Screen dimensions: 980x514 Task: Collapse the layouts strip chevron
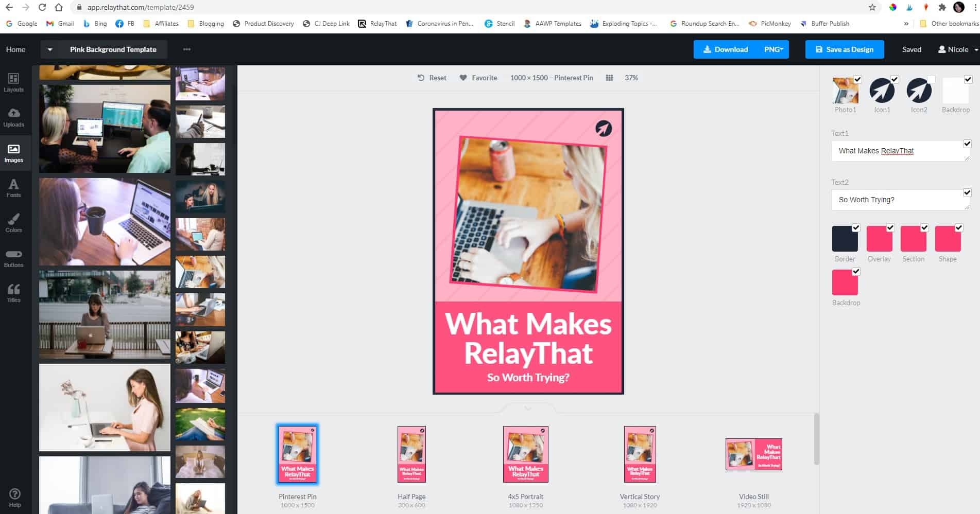[x=528, y=408]
